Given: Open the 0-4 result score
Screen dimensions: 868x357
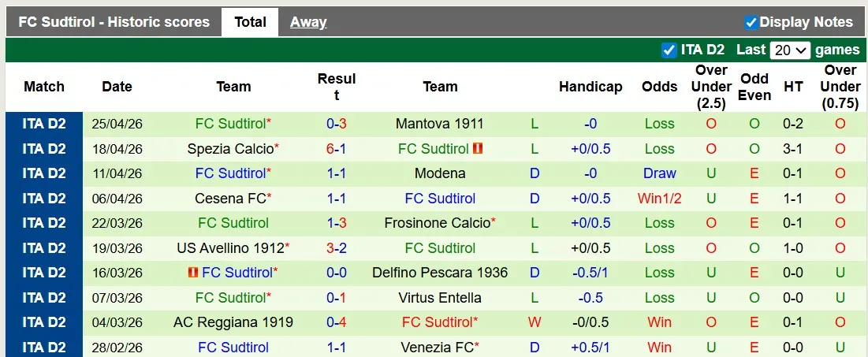Looking at the screenshot, I should pyautogui.click(x=337, y=322).
